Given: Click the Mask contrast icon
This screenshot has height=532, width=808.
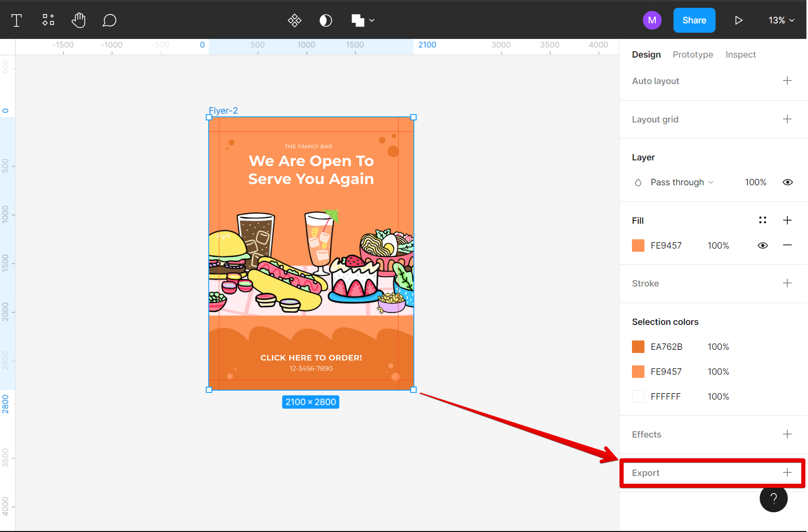Looking at the screenshot, I should tap(326, 20).
